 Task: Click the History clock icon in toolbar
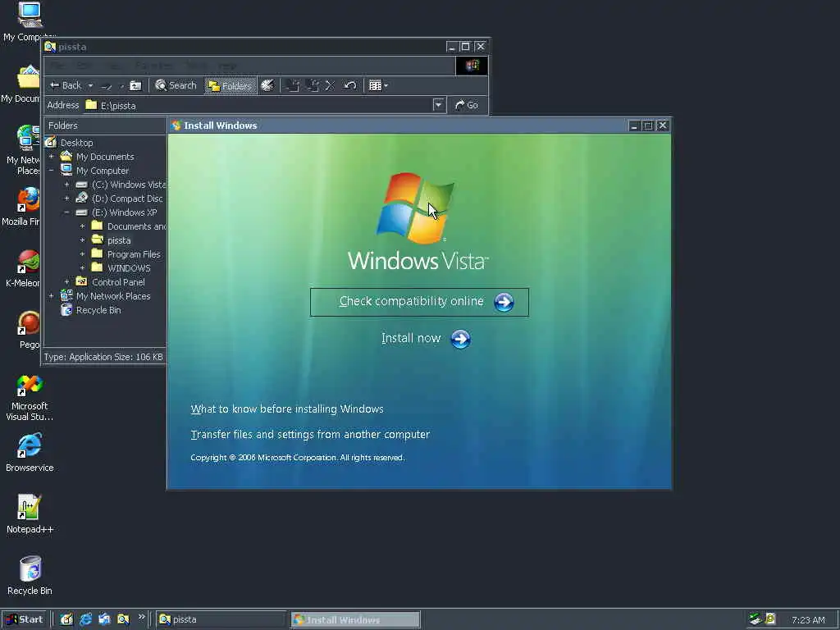(267, 85)
